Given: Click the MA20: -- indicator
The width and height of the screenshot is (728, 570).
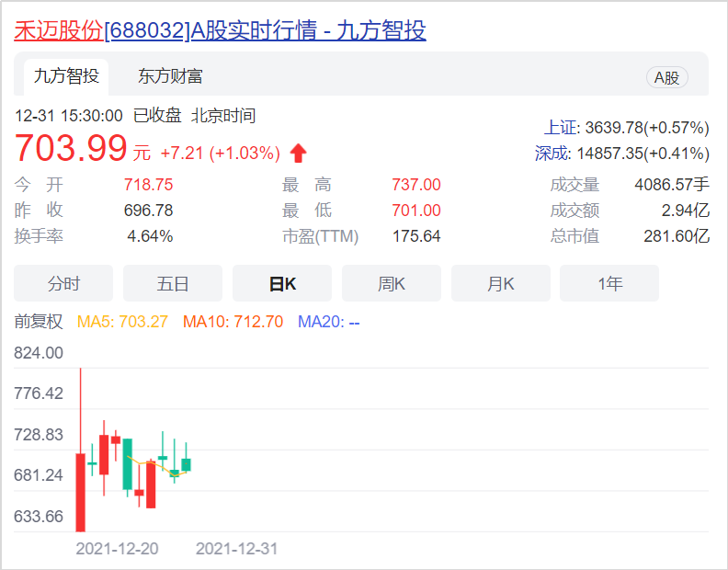Looking at the screenshot, I should coord(329,322).
